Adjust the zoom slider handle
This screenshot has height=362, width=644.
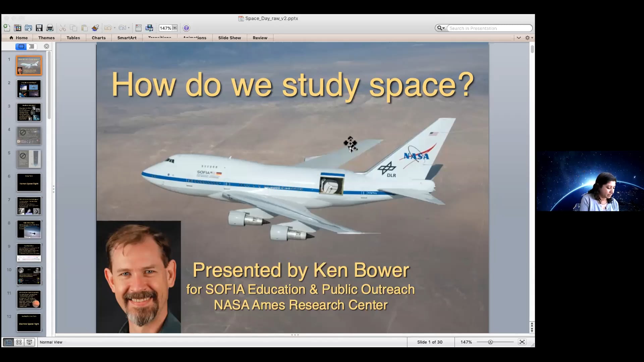point(490,342)
